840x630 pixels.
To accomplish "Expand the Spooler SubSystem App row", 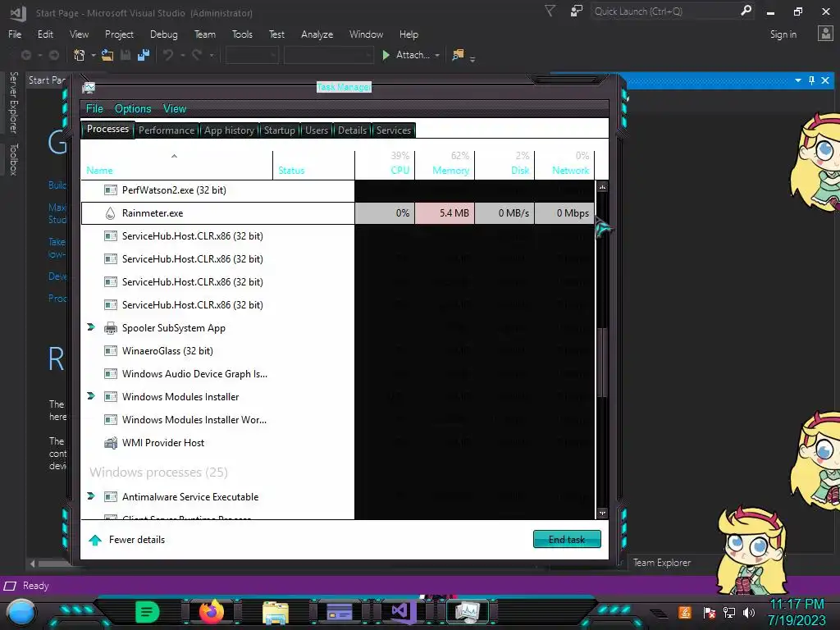I will [x=91, y=327].
